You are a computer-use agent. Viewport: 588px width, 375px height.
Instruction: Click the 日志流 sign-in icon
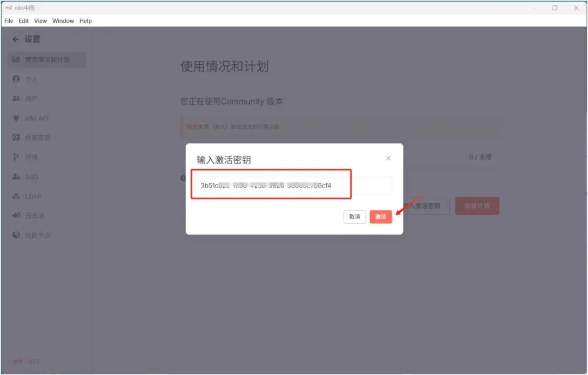pos(16,215)
